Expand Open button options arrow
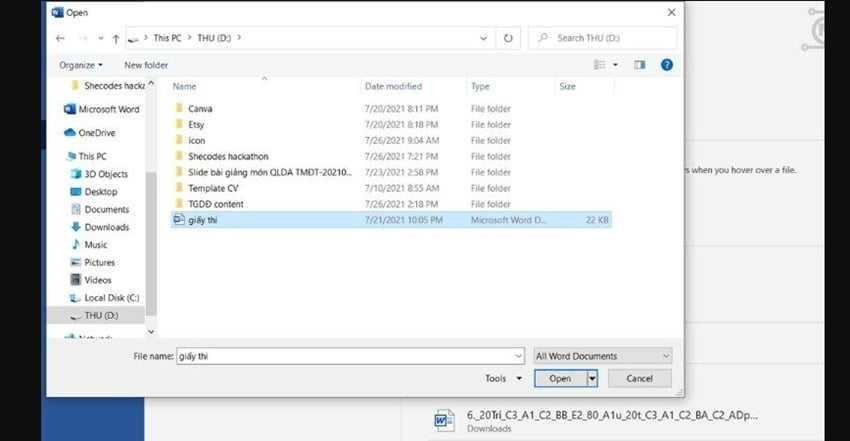This screenshot has width=850, height=441. (x=593, y=378)
